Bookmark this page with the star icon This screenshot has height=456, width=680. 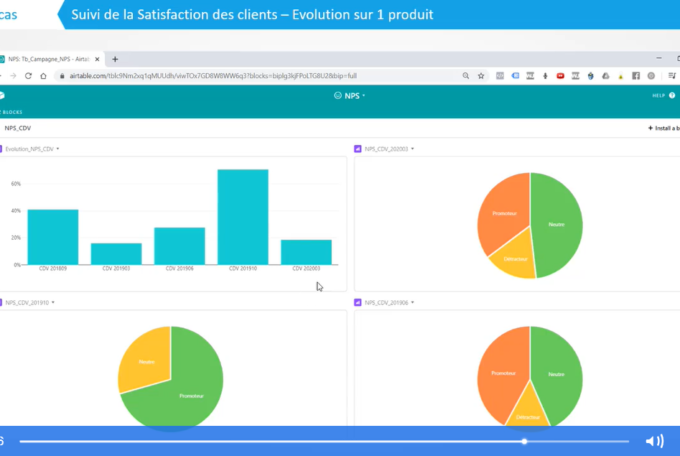[481, 76]
